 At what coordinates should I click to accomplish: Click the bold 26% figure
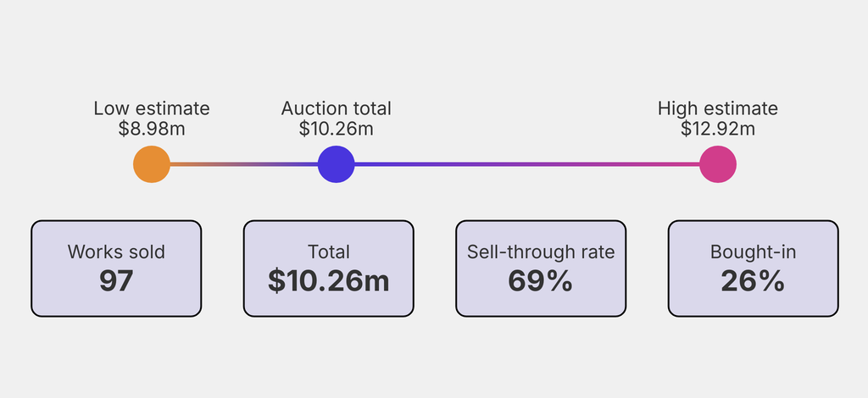[754, 282]
